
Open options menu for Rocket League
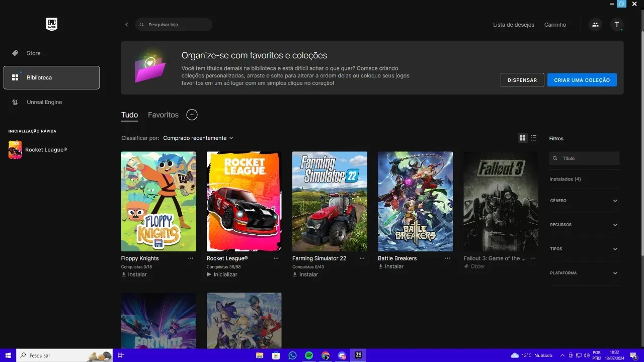click(x=276, y=258)
